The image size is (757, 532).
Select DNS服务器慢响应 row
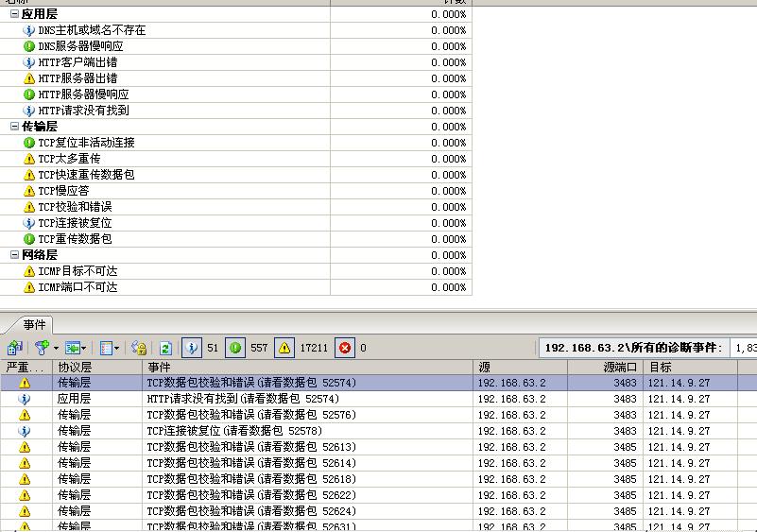coord(236,46)
